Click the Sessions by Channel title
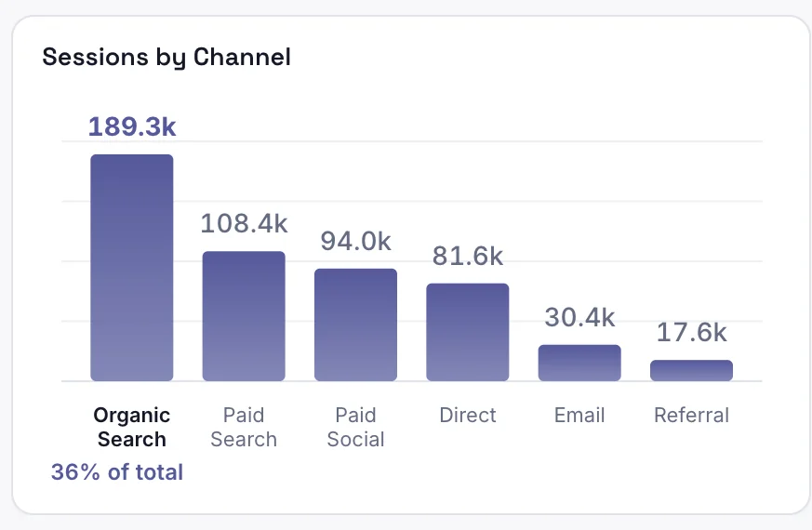This screenshot has width=812, height=530. tap(166, 58)
